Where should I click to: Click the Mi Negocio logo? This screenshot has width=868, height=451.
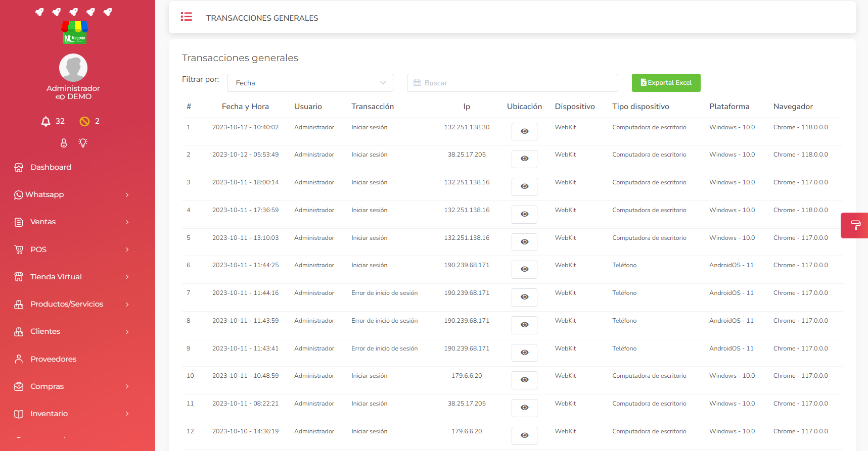[75, 32]
